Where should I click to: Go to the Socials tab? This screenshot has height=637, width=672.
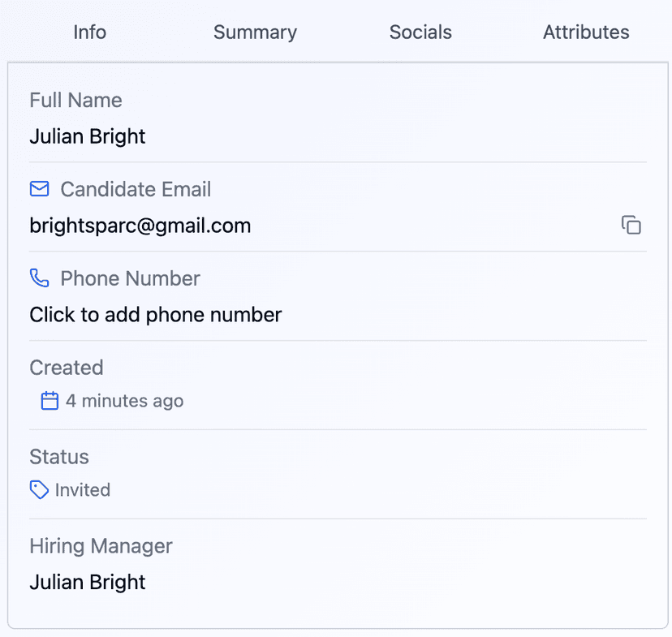(420, 32)
